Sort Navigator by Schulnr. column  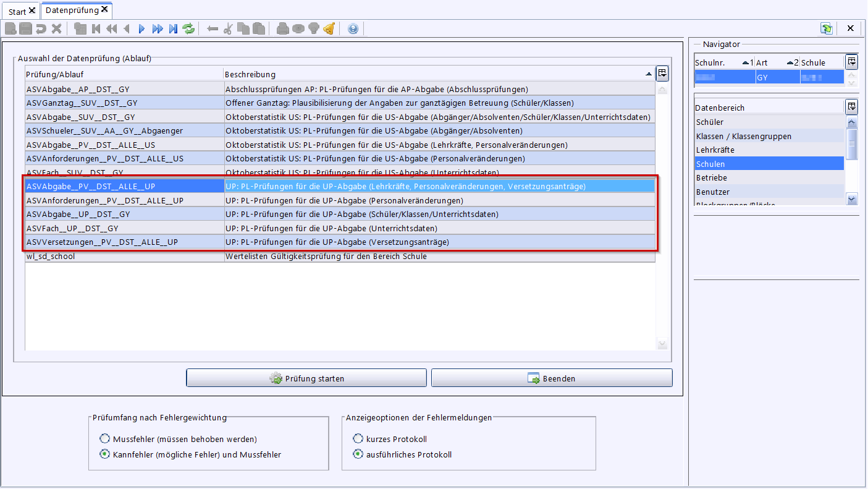click(x=724, y=62)
